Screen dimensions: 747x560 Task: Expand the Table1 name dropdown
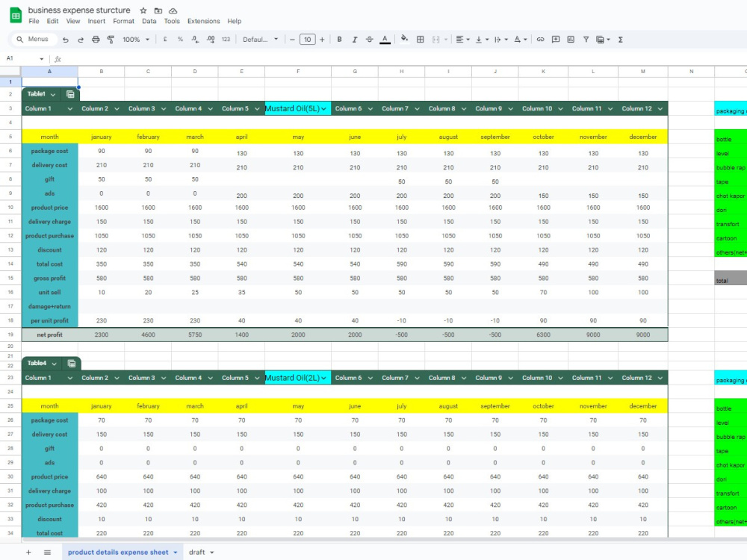53,94
